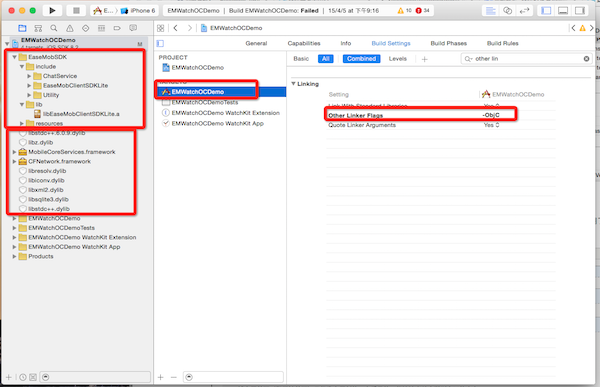Click the related items grid icon
The width and height of the screenshot is (600, 387).
tap(161, 28)
